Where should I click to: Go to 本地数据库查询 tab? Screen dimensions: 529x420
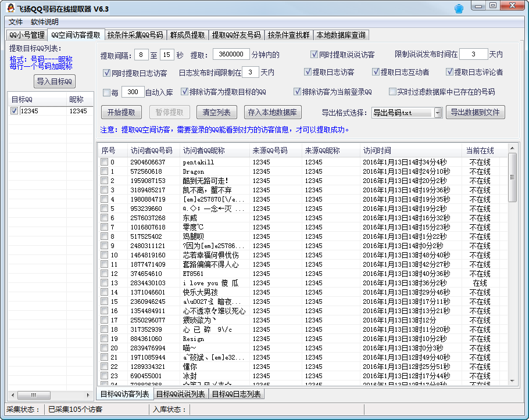click(x=341, y=35)
